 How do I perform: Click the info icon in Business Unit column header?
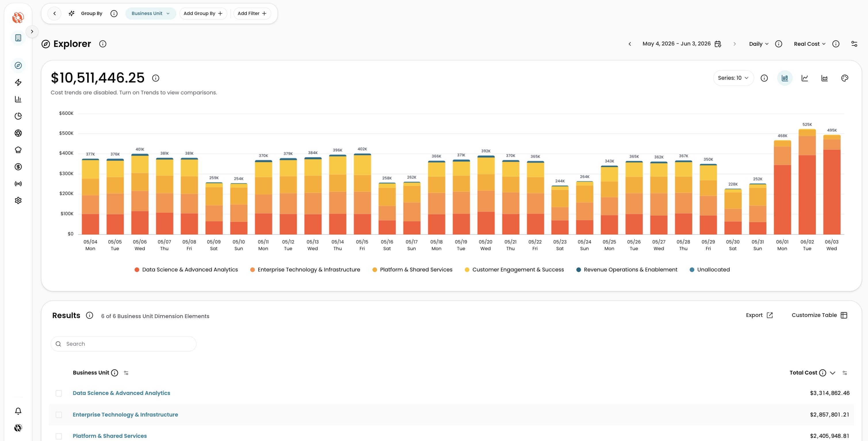[x=114, y=372]
